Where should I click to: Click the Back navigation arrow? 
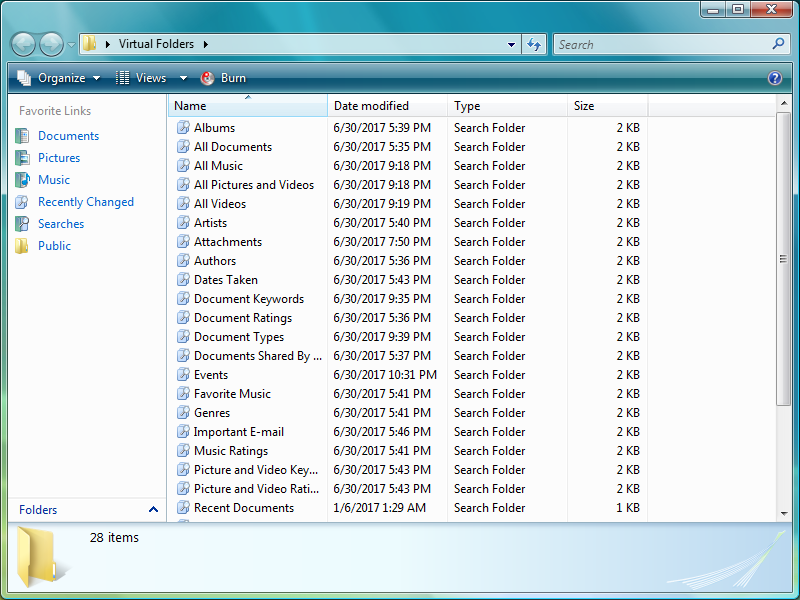click(23, 44)
